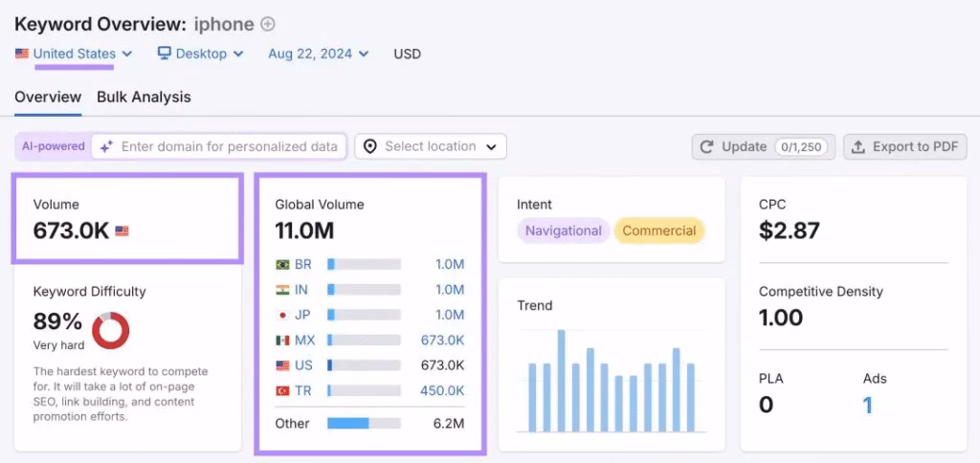The image size is (980, 463).
Task: Click the Turkey flag in Global Volume
Action: [282, 390]
